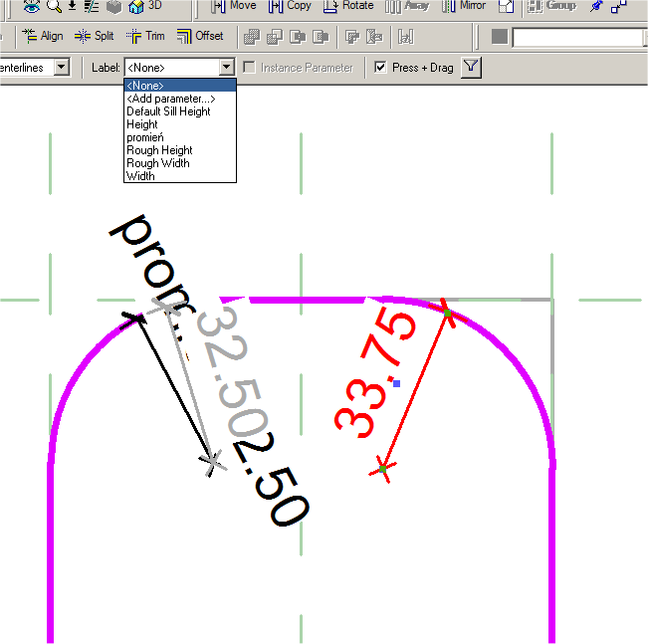
Task: Click the filter funnel icon
Action: tap(472, 68)
